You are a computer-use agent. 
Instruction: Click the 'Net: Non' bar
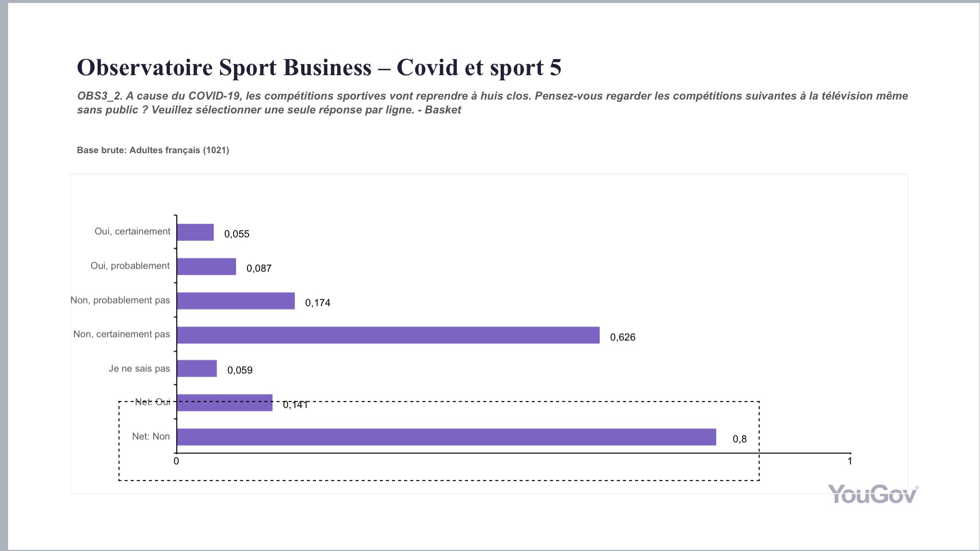[446, 437]
